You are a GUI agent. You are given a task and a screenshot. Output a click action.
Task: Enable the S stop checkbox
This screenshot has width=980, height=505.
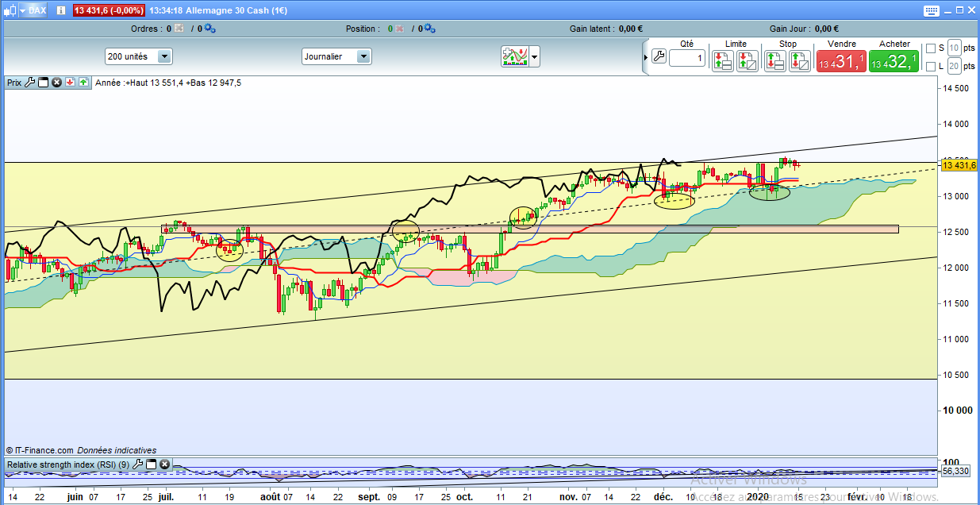[931, 48]
